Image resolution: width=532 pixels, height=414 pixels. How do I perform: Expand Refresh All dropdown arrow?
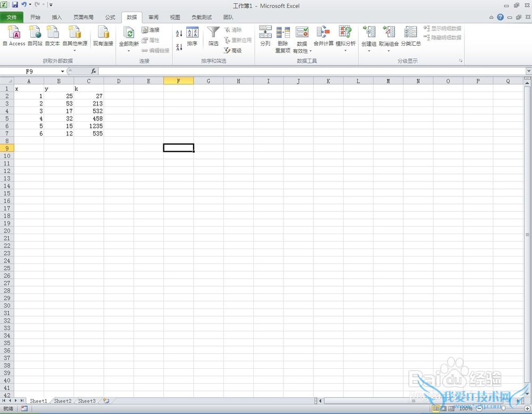click(129, 51)
